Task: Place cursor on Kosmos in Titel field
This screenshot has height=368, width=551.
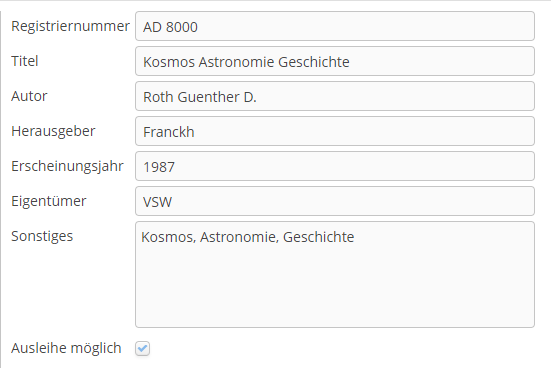Action: [x=169, y=62]
